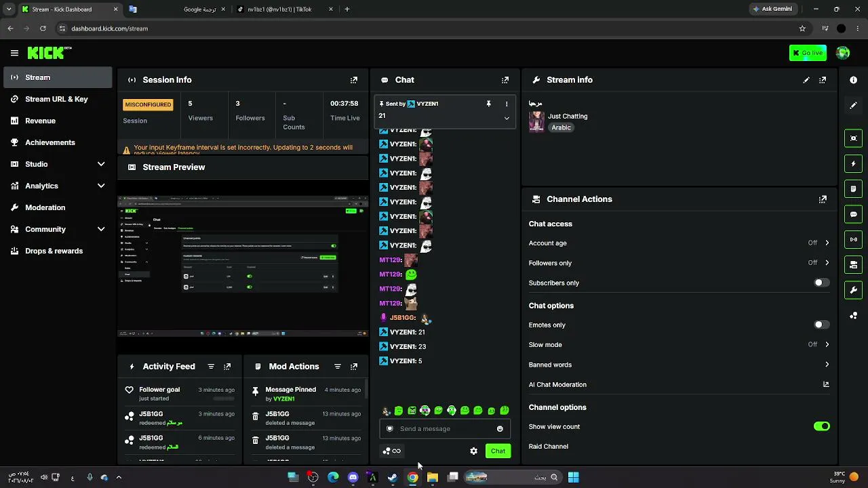Toggle the chat bubble widget icon

[854, 214]
